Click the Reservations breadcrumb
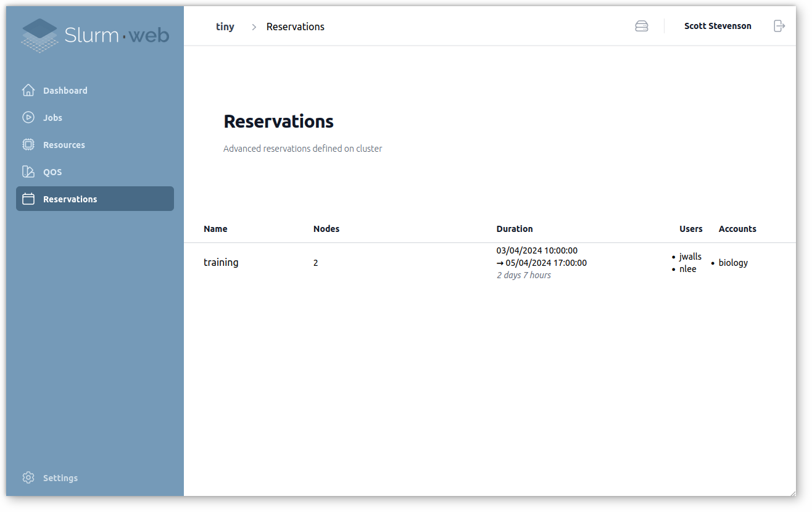Screen dimensions: 812x512 (296, 27)
